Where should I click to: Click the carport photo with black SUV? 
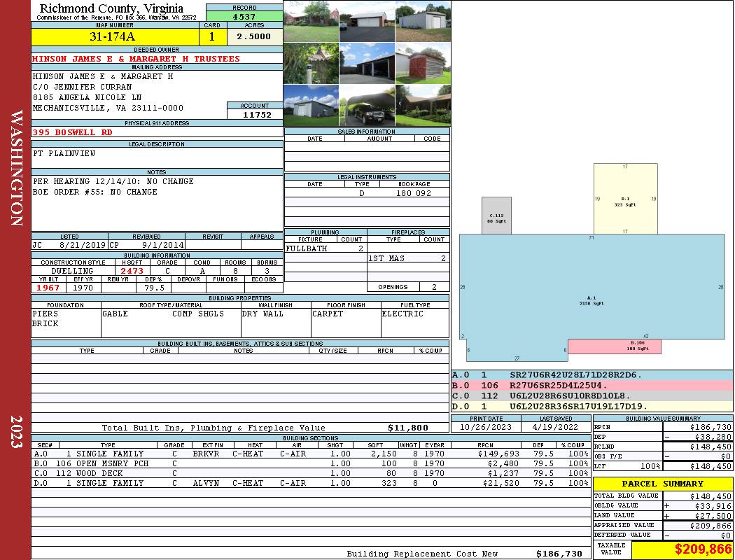(367, 105)
